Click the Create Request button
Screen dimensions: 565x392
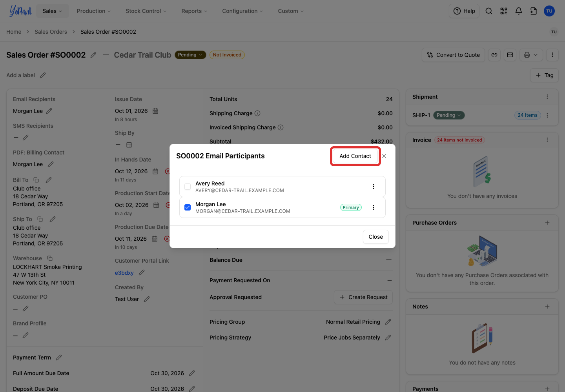point(363,297)
